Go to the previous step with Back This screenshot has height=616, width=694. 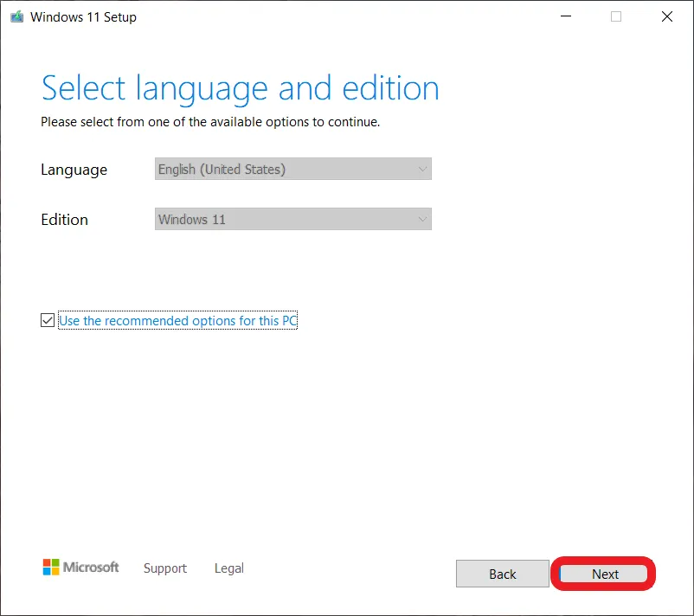coord(502,574)
